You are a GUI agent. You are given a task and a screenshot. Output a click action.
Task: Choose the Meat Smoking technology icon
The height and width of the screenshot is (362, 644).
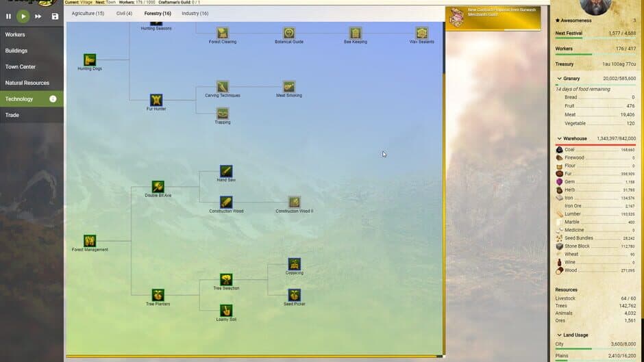pyautogui.click(x=288, y=87)
